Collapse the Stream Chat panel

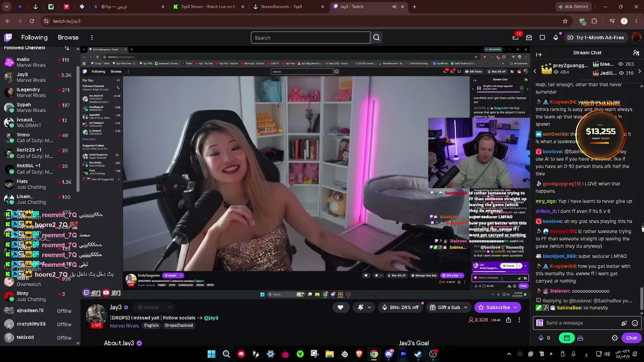click(538, 54)
